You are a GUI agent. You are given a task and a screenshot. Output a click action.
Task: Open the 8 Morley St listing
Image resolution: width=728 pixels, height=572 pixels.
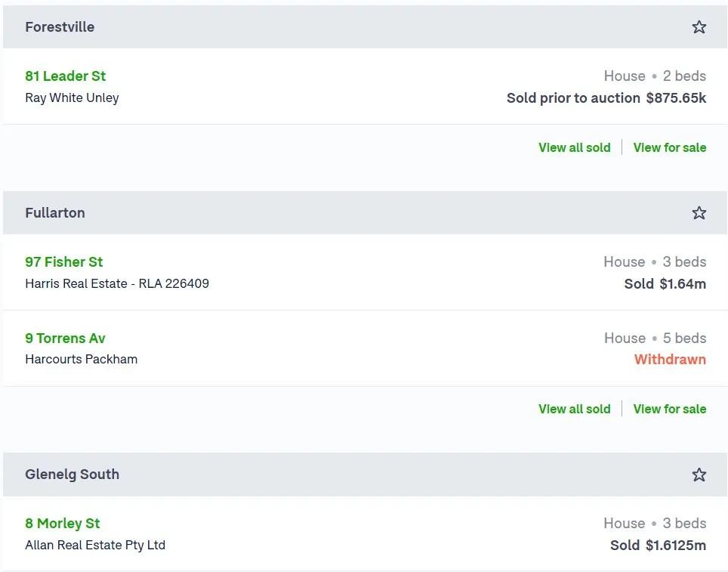click(x=62, y=523)
